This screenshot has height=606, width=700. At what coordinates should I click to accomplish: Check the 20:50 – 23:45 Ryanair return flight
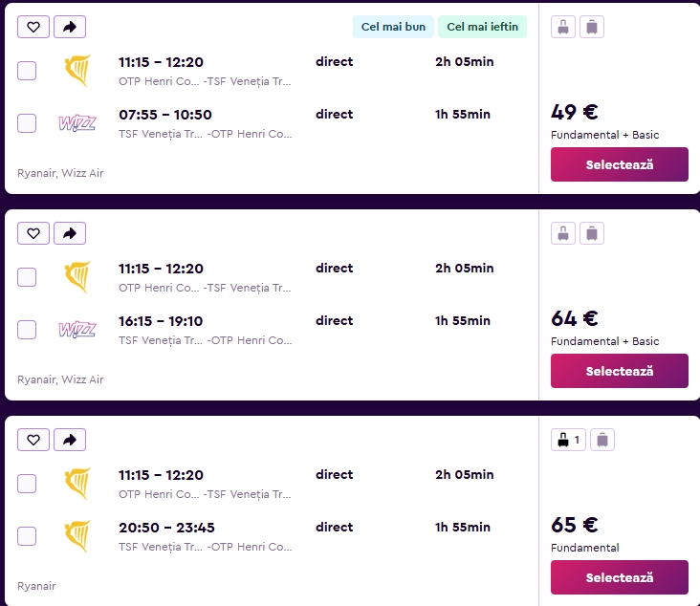[x=27, y=536]
